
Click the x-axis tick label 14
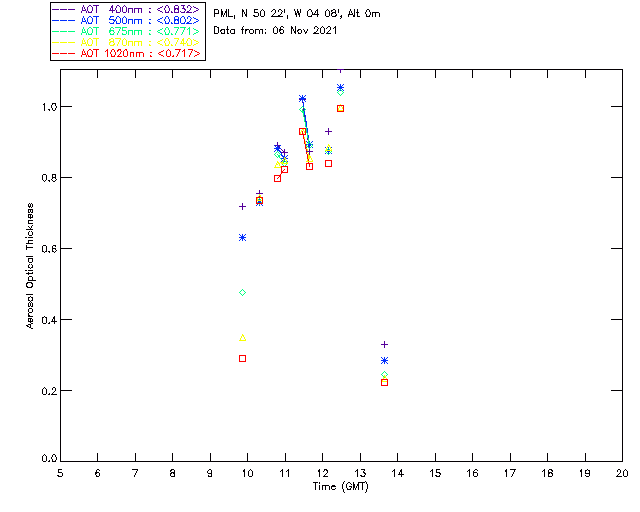click(x=398, y=473)
